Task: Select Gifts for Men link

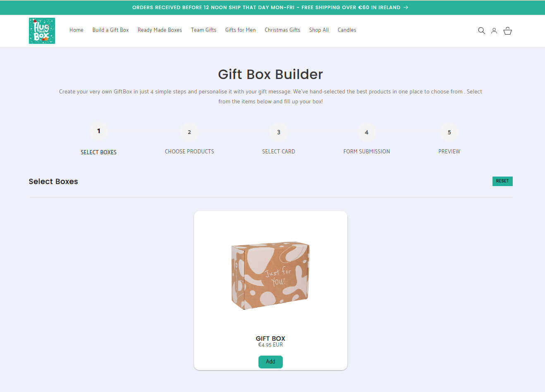Action: click(240, 30)
